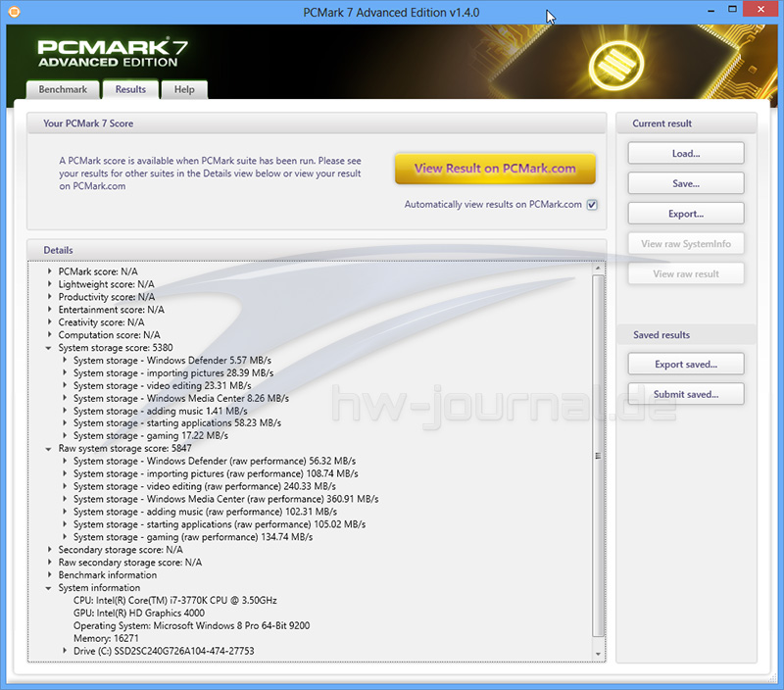The height and width of the screenshot is (690, 784).
Task: Collapse Raw system storage score 5847 row
Action: (48, 449)
